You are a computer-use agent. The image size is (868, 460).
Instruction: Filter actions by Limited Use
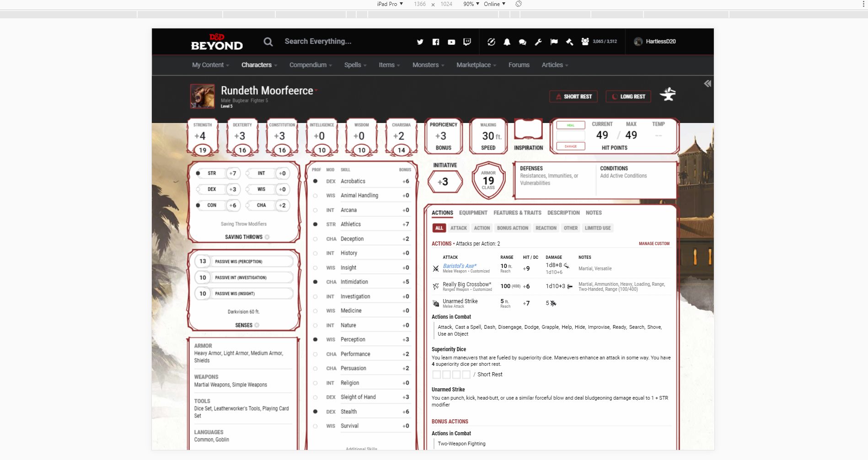(x=597, y=228)
